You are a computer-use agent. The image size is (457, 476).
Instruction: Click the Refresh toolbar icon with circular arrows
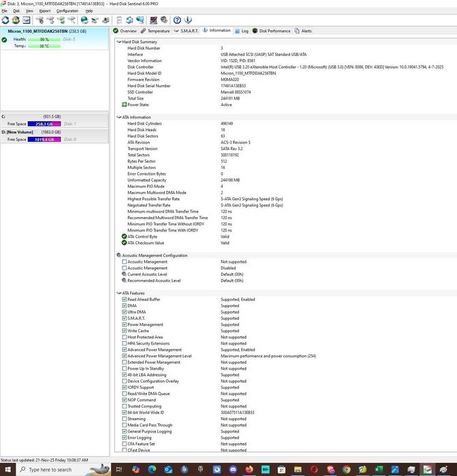point(5,20)
